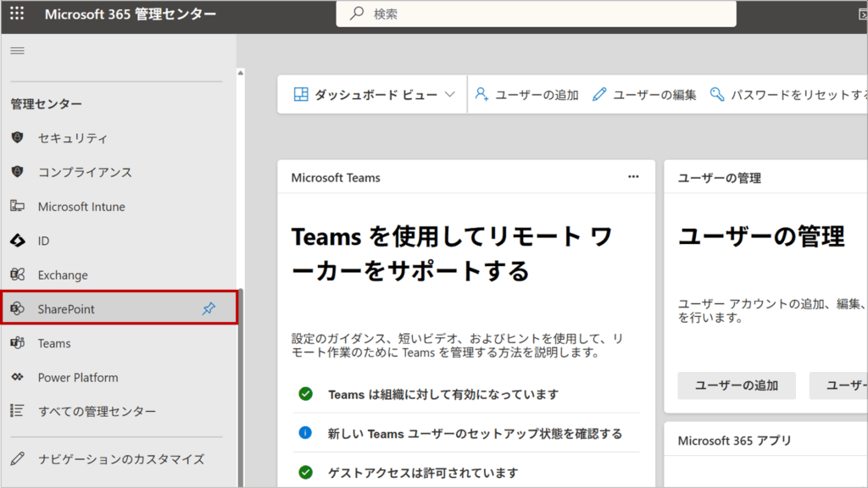
Task: Open 新しい Teams ユーザーのセットアップ状態を確認する
Action: (x=475, y=434)
